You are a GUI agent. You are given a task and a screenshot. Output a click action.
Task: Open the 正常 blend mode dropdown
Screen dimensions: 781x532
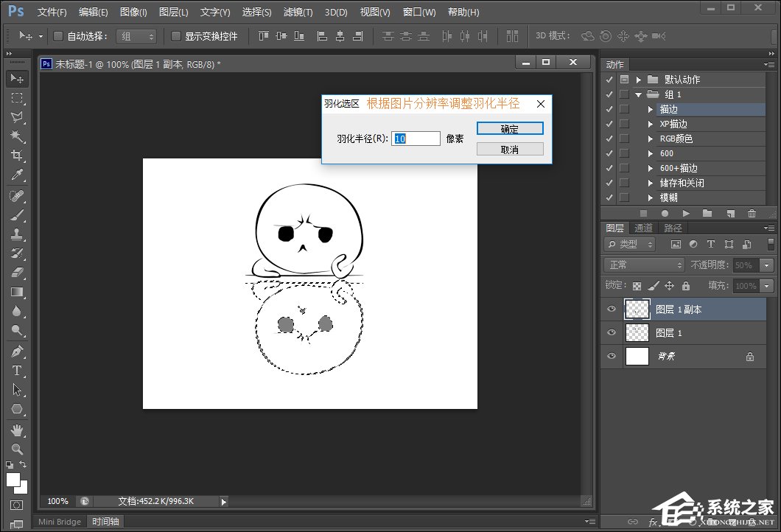[x=645, y=265]
